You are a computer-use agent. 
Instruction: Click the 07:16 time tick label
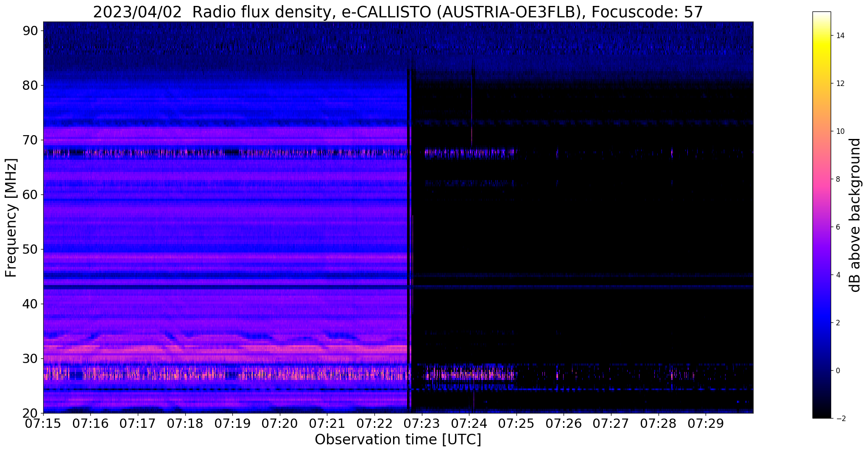[x=90, y=424]
